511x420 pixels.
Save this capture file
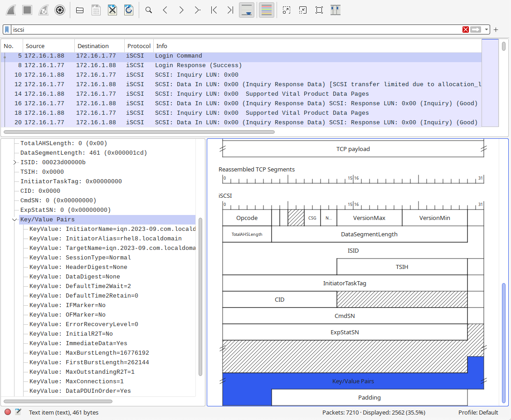point(96,10)
